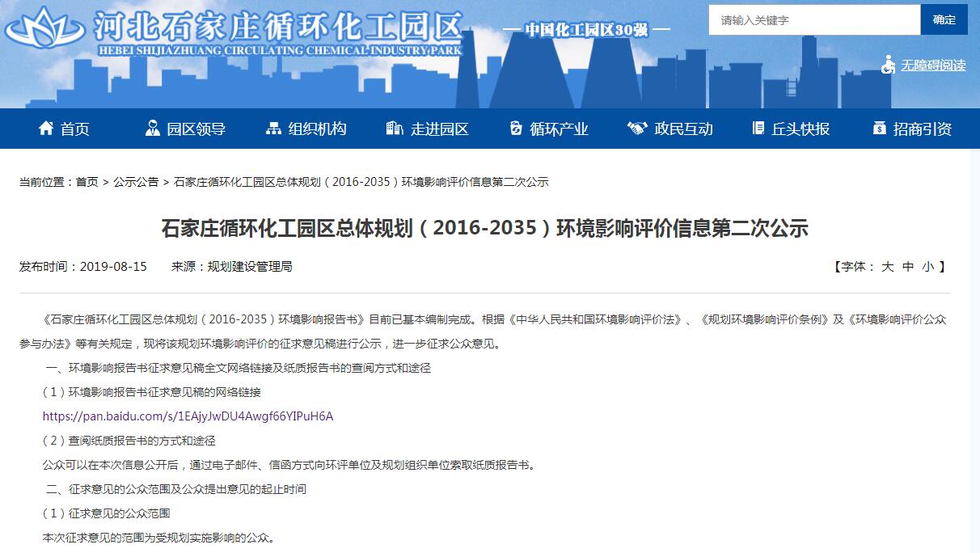The image size is (980, 553).
Task: Open the 丘头快报 navigation item
Action: 800,129
